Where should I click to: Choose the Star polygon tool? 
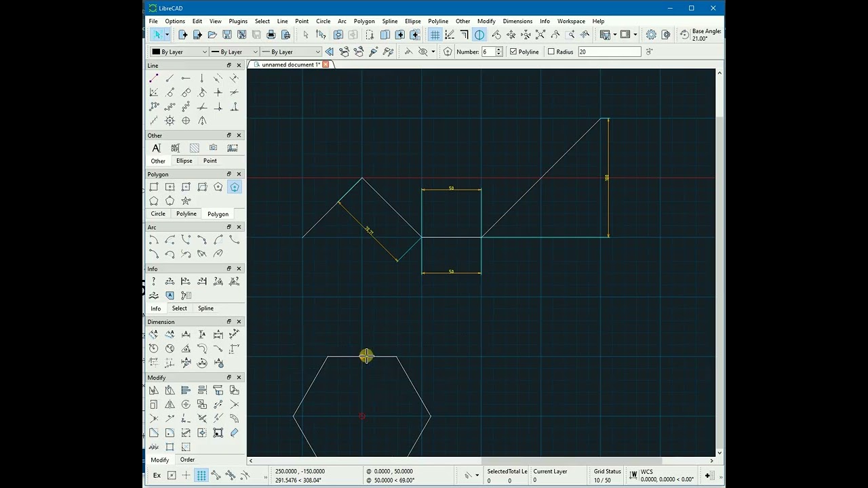[186, 201]
